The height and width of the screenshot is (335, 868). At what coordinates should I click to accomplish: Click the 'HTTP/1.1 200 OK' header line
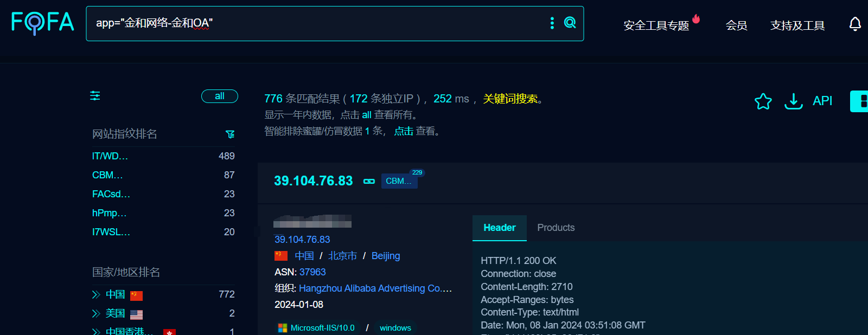518,261
